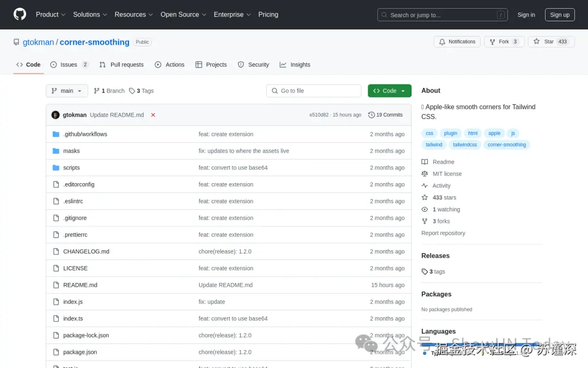Select the plugin topic tag

(450, 134)
